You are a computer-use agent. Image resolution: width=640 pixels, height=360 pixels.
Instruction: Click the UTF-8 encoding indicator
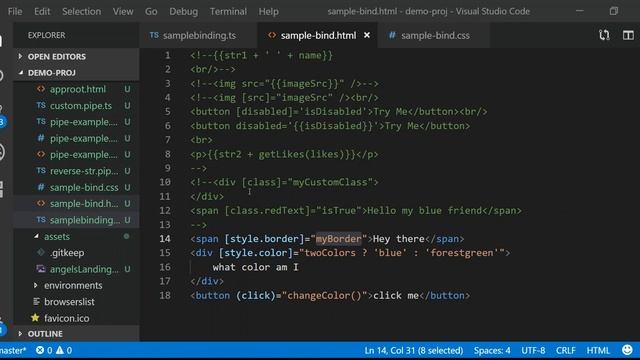pyautogui.click(x=533, y=350)
